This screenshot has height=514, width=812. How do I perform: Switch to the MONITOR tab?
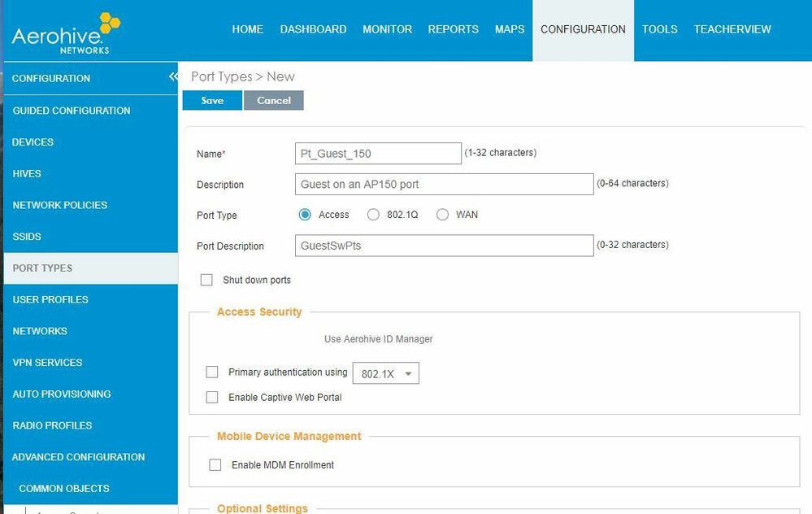[388, 29]
